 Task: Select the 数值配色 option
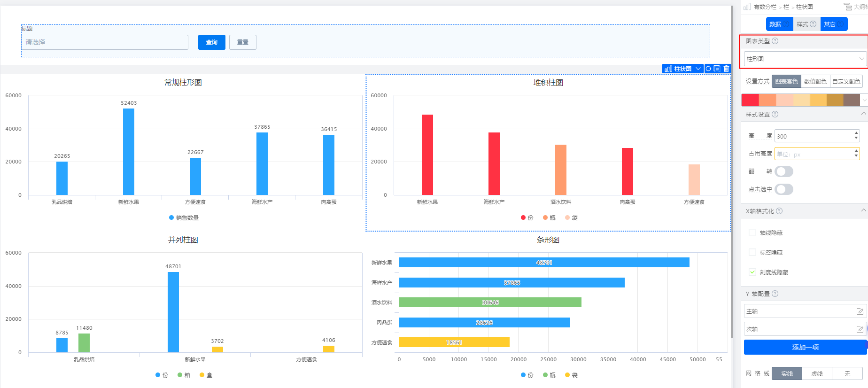pyautogui.click(x=815, y=81)
